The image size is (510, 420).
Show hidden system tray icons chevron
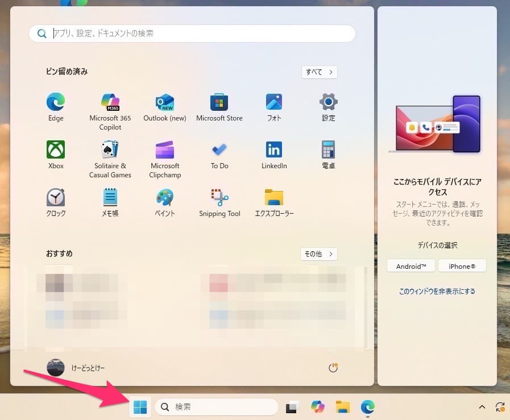[x=482, y=407]
